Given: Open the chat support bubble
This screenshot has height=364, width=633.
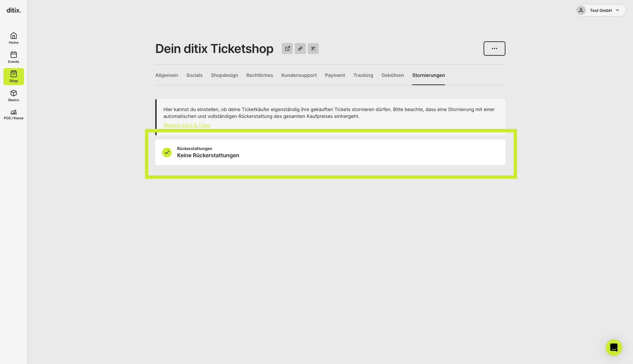Looking at the screenshot, I should pos(614,348).
